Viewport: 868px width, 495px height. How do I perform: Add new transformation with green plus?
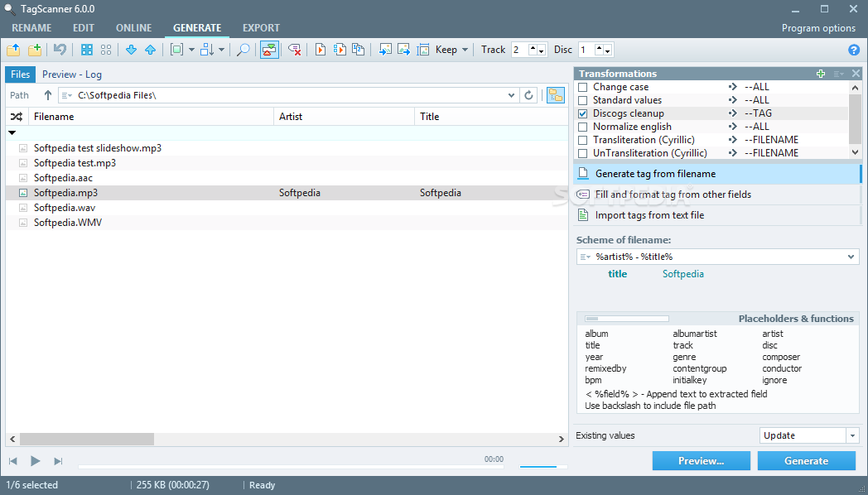click(x=821, y=74)
